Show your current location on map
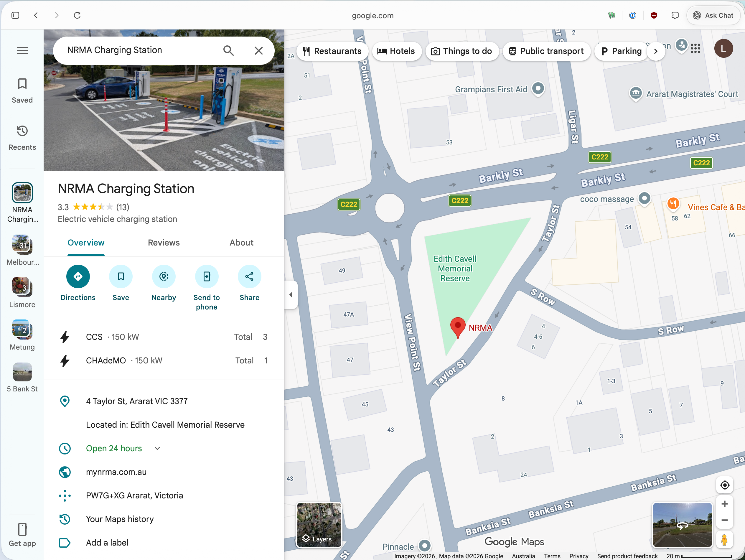Screen dimensions: 745x560 pos(724,485)
